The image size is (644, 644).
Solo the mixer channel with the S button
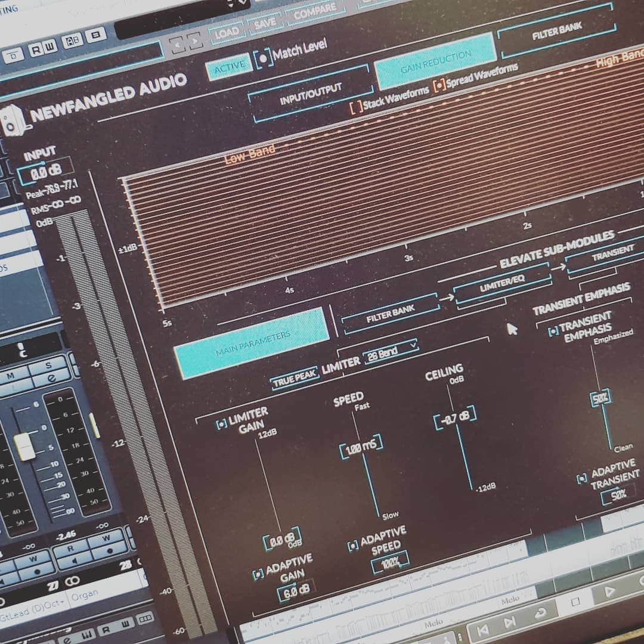pyautogui.click(x=48, y=365)
